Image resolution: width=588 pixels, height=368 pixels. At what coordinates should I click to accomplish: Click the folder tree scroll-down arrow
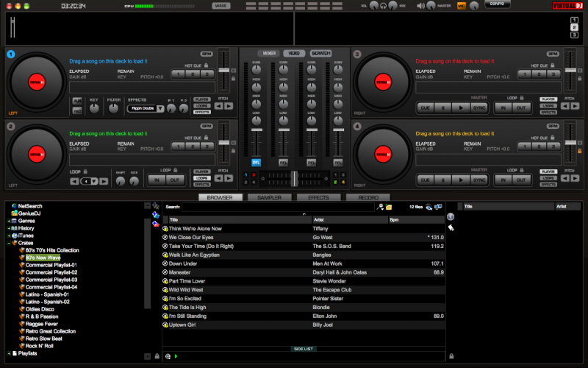(148, 356)
